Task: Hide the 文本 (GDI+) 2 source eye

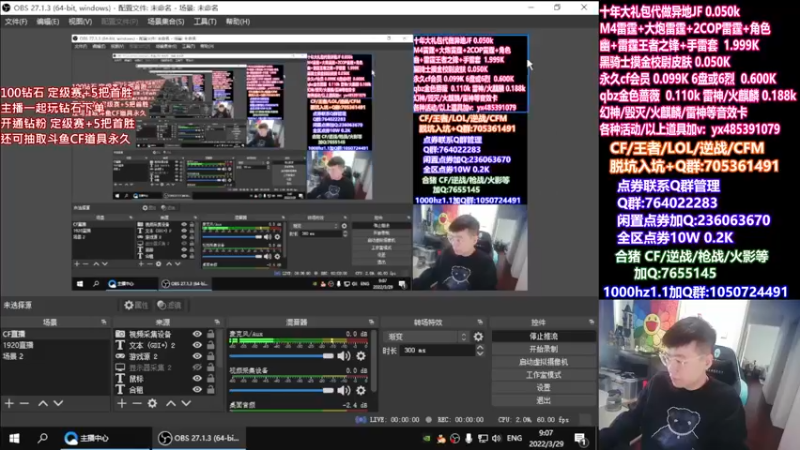Action: pyautogui.click(x=197, y=345)
